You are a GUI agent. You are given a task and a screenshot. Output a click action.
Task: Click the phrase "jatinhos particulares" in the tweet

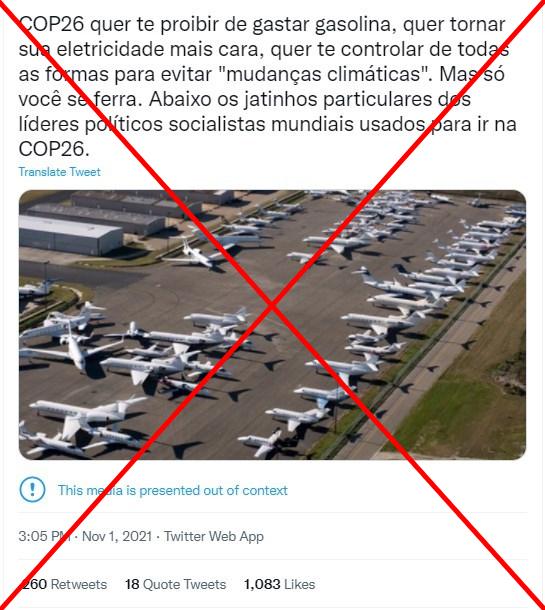tap(335, 99)
